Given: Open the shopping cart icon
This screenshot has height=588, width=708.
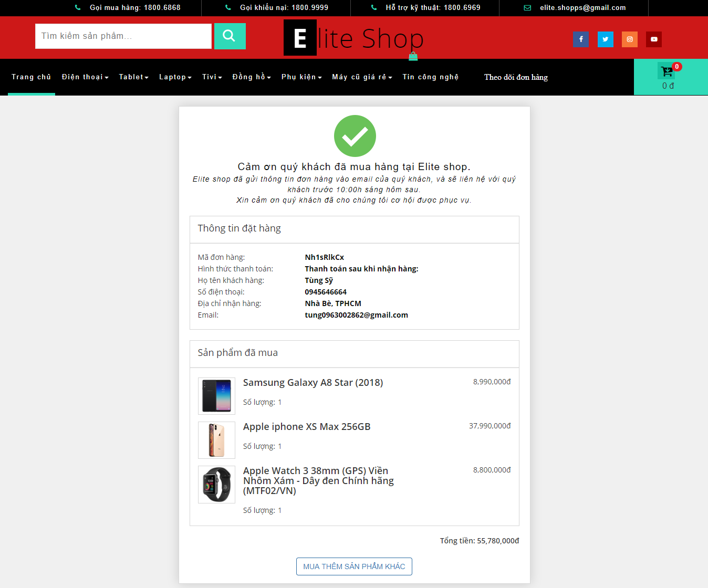Looking at the screenshot, I should pos(667,71).
